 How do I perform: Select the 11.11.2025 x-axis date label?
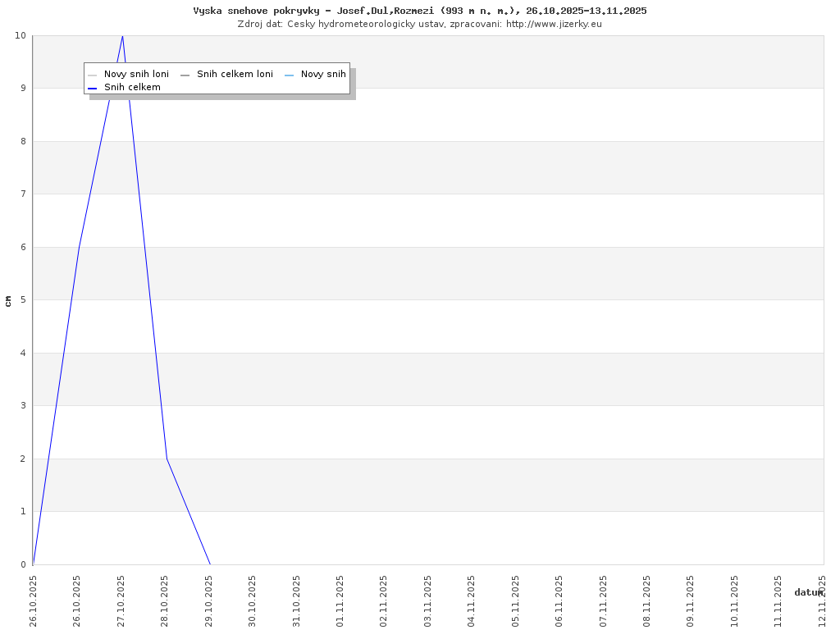(x=778, y=600)
